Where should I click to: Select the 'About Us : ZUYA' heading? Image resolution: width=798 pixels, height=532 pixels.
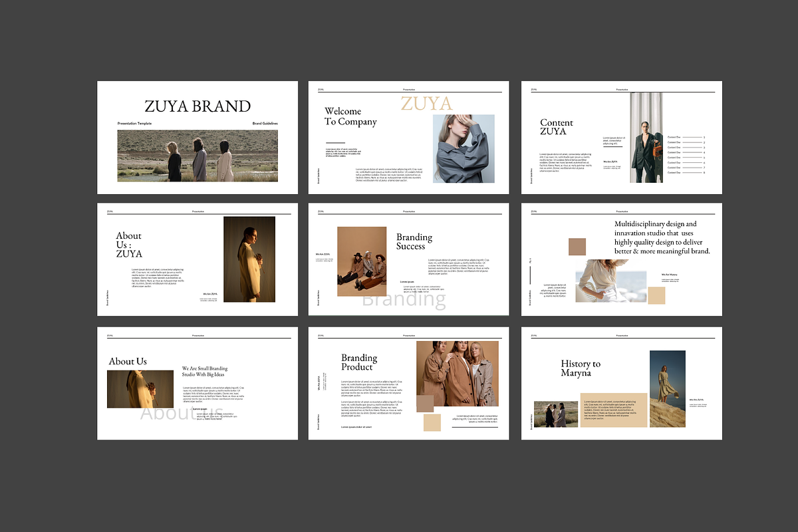[x=129, y=244]
